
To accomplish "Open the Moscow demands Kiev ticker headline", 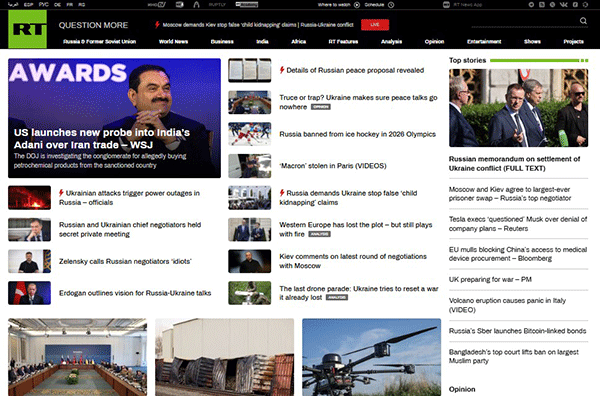I will [x=258, y=24].
